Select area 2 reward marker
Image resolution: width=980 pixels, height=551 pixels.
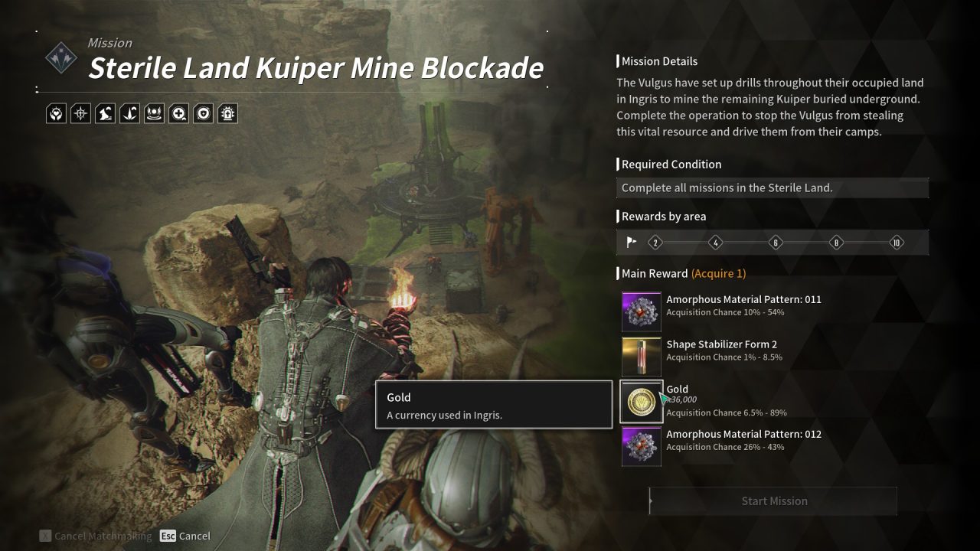655,243
